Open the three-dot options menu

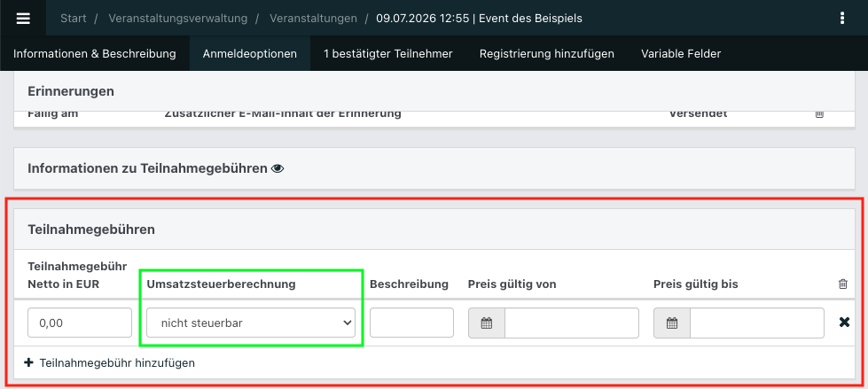[x=842, y=19]
